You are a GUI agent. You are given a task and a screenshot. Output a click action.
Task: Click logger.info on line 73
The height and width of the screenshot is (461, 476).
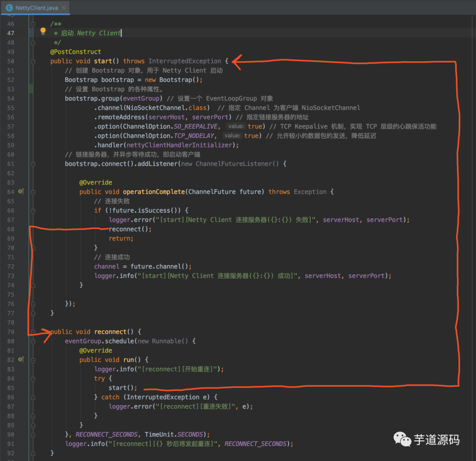click(114, 276)
